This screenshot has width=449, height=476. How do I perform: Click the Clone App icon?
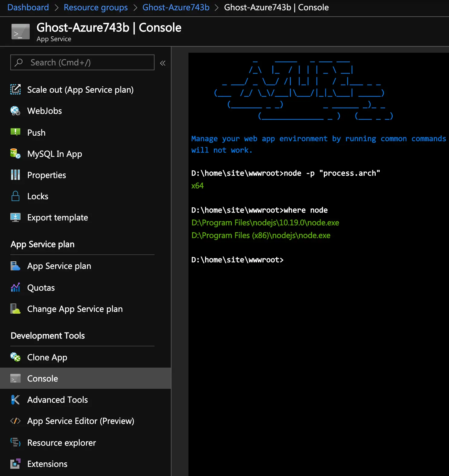click(15, 357)
